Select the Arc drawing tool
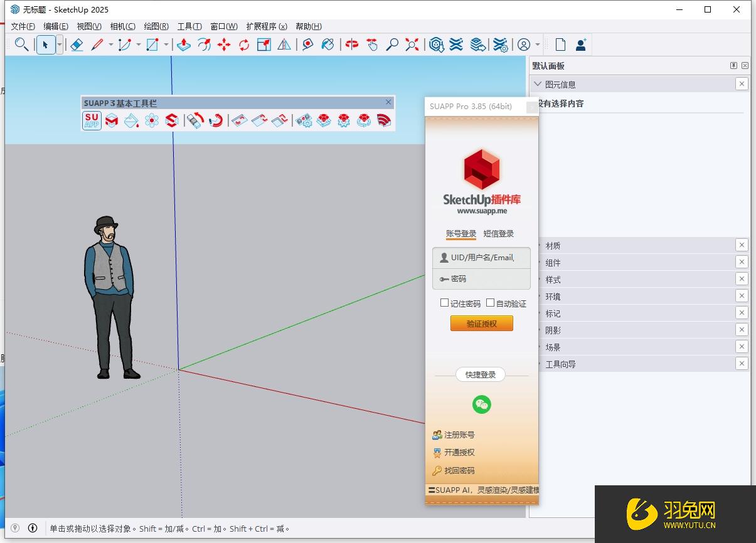The height and width of the screenshot is (543, 756). [x=125, y=45]
